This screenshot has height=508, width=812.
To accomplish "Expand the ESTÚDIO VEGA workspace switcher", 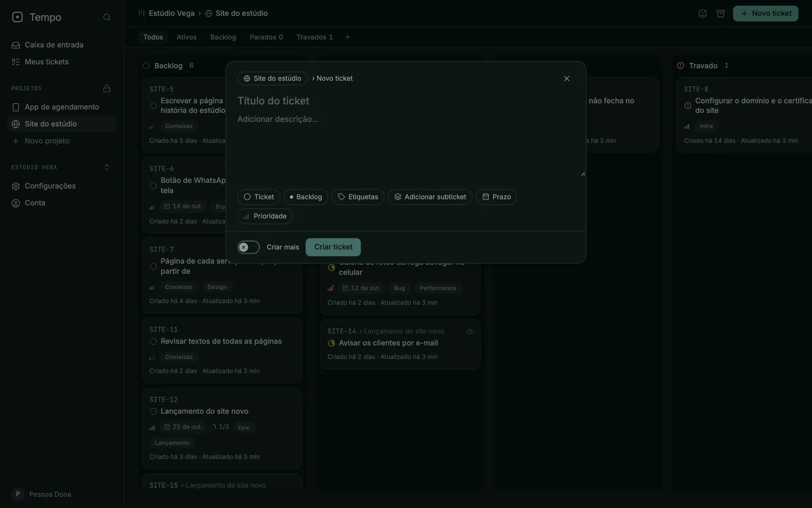I will 107,167.
